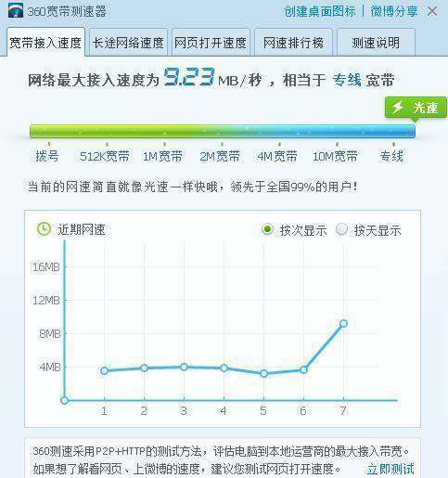448x478 pixels.
Task: Close the 360宽带测速器 window
Action: click(432, 11)
